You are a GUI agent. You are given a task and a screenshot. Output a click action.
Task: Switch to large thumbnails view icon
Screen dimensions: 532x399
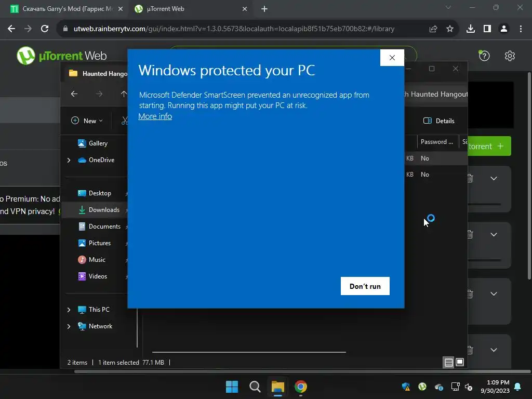point(460,362)
